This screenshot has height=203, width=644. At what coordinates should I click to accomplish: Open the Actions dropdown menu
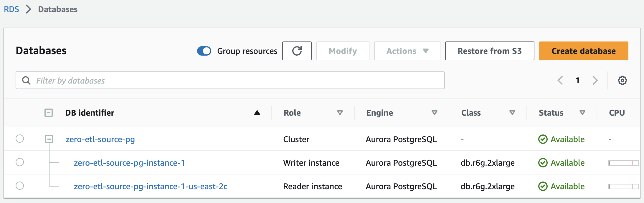407,51
